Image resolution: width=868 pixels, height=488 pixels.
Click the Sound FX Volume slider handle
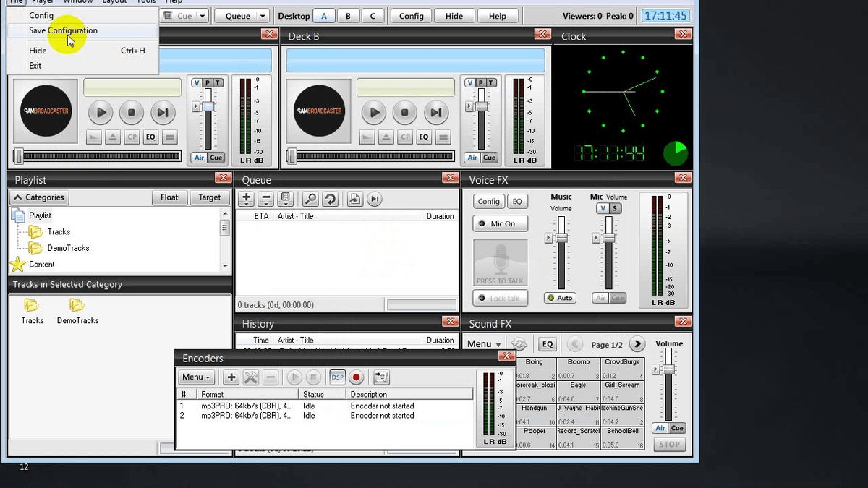(x=668, y=369)
